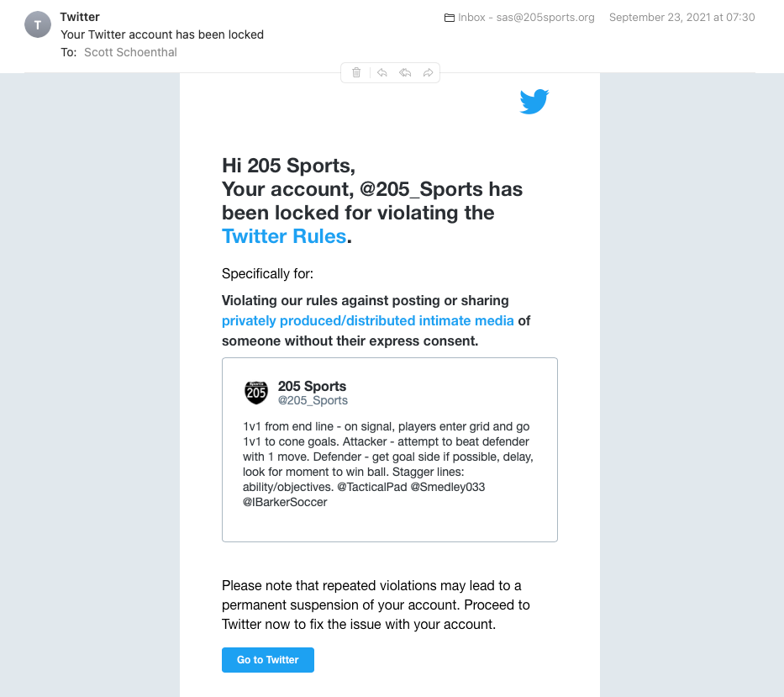Delete this email with the trash icon
The width and height of the screenshot is (784, 697).
pyautogui.click(x=356, y=73)
